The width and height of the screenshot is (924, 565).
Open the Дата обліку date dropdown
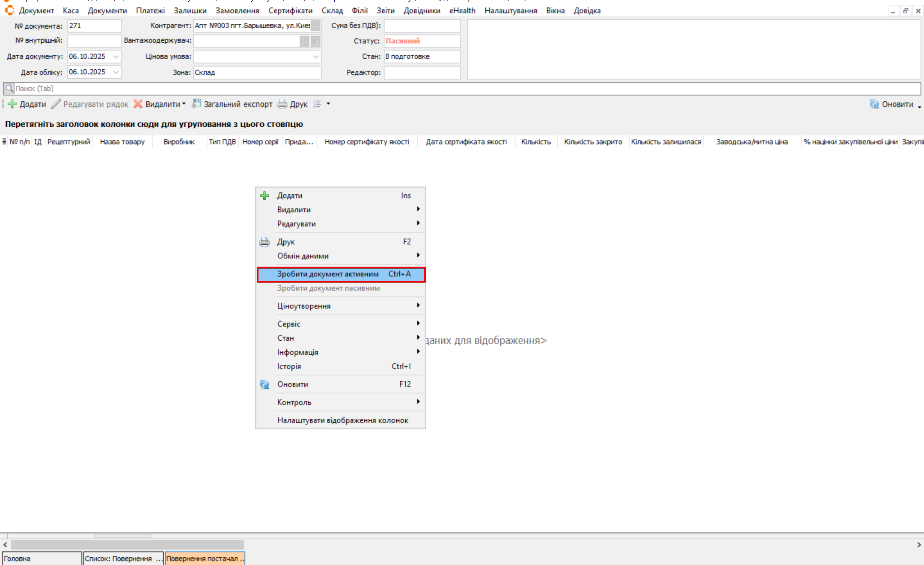116,72
